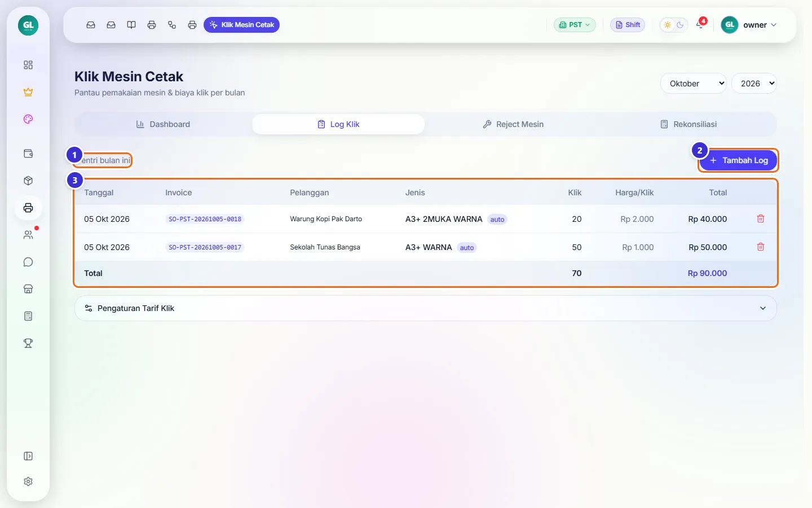Open the wallet icon in sidebar
The width and height of the screenshot is (812, 508).
28,154
